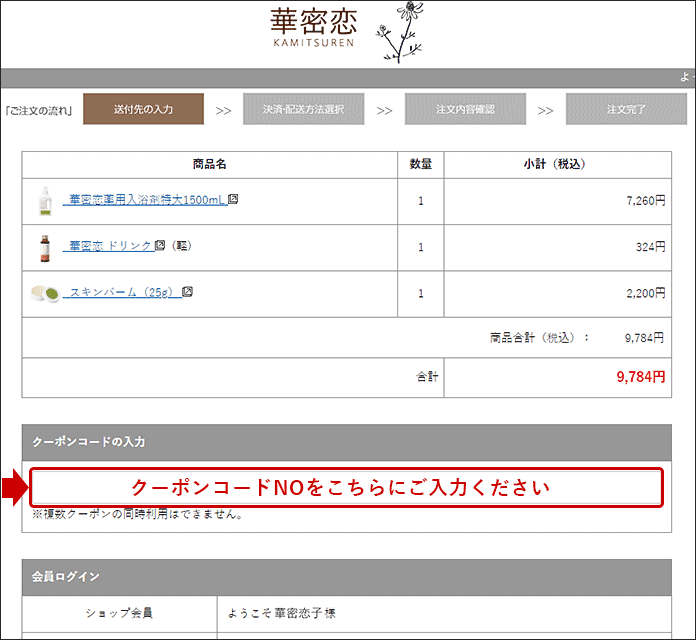Screen dimensions: 696x640
Task: Select the 送付先の入力 step
Action: (143, 109)
